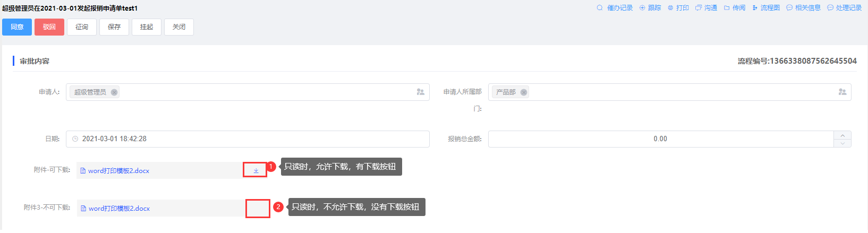The image size is (868, 233).
Task: Open word打印模板2.docx in 附件-可下载 row
Action: [118, 171]
